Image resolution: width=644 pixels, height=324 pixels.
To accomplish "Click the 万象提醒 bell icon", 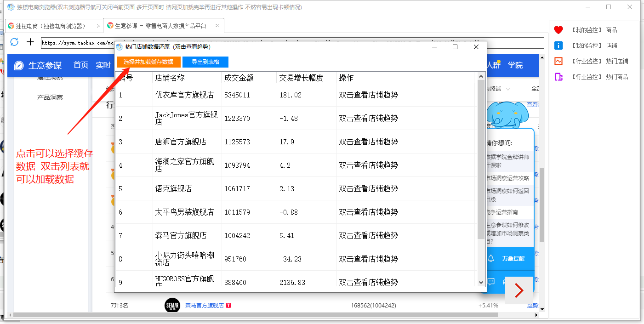I will pyautogui.click(x=491, y=258).
